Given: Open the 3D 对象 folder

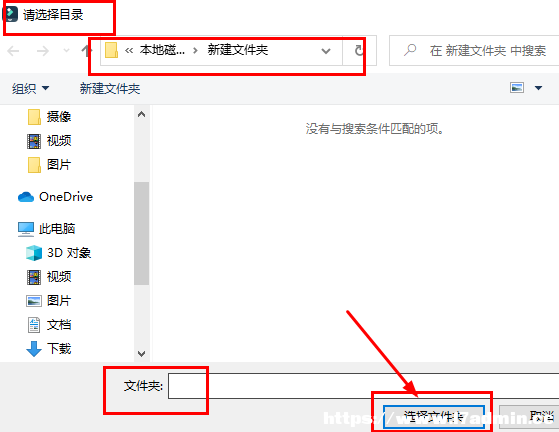Looking at the screenshot, I should pyautogui.click(x=59, y=253).
